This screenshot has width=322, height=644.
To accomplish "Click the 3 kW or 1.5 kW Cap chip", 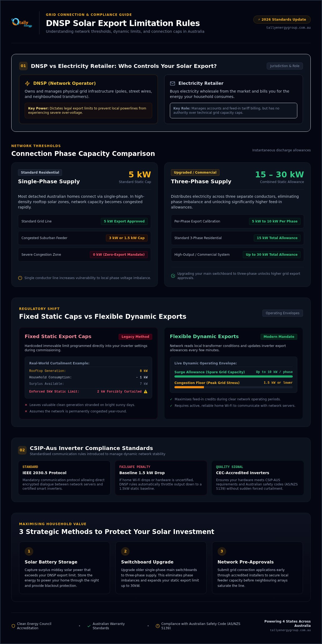I will (x=127, y=238).
